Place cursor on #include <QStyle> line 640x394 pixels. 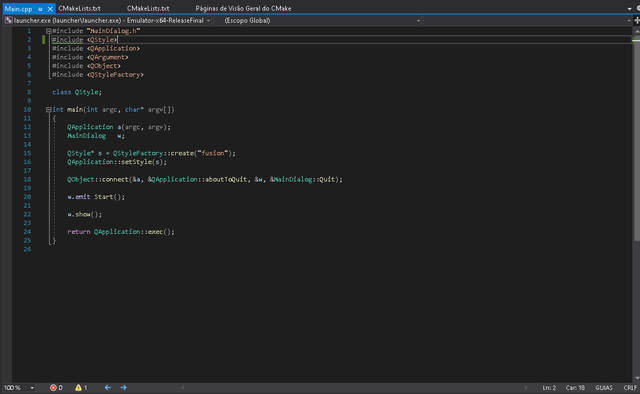click(x=84, y=40)
